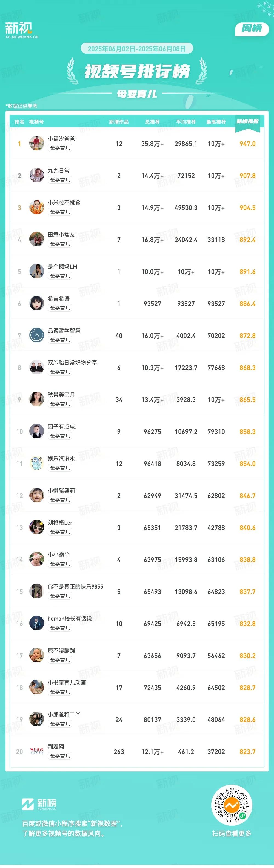
Task: Click 新增作品 column header
Action: click(119, 122)
